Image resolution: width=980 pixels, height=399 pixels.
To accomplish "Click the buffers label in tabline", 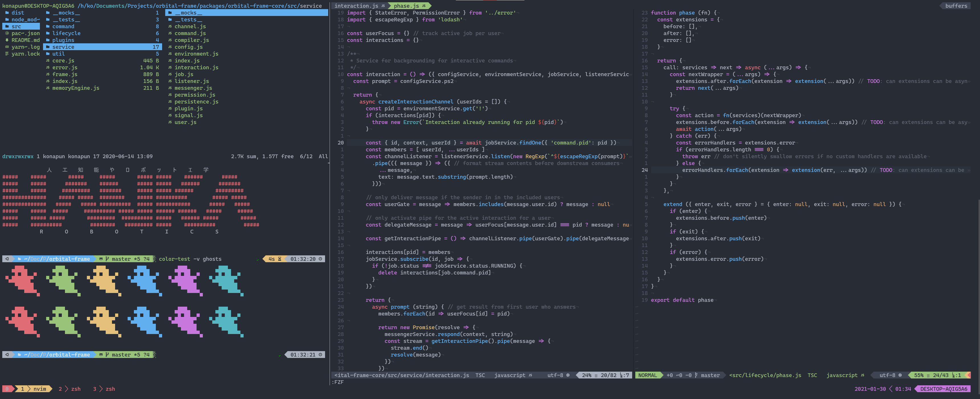I will (x=956, y=6).
